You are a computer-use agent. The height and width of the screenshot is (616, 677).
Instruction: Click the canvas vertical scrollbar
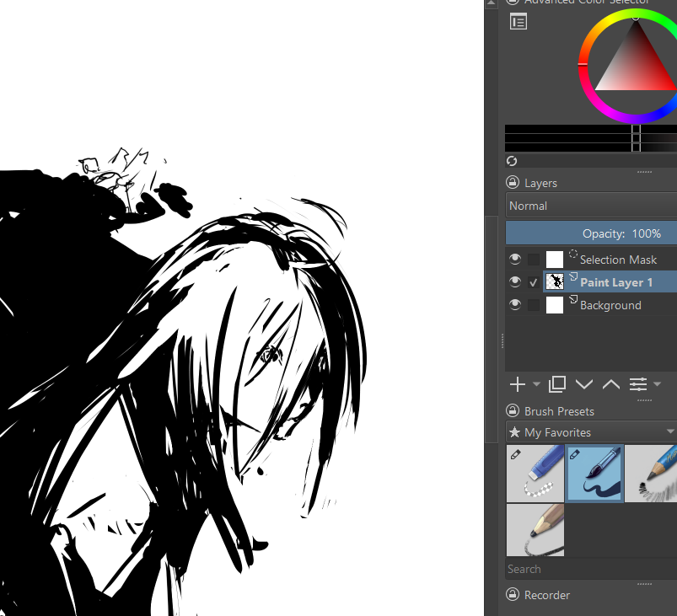491,329
